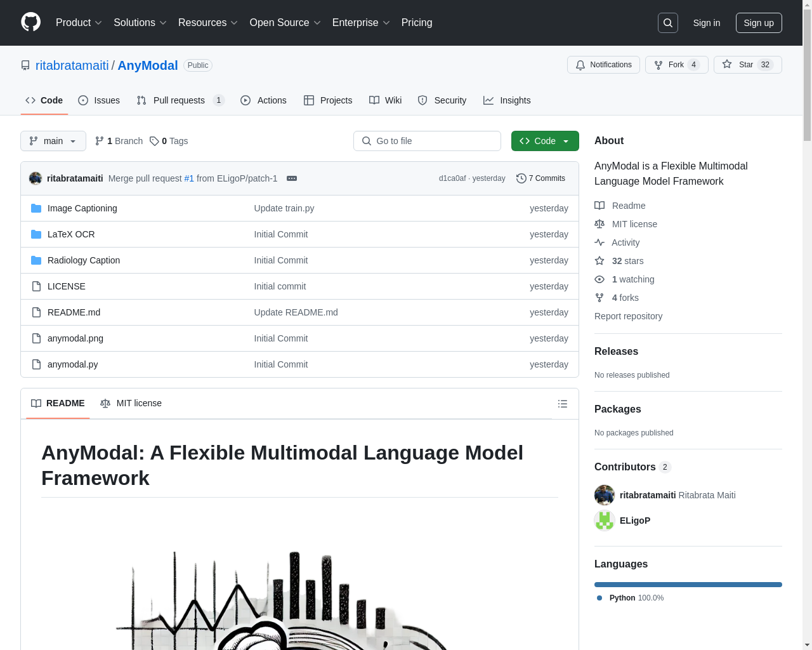Image resolution: width=812 pixels, height=650 pixels.
Task: Open the README.md file
Action: (x=74, y=312)
